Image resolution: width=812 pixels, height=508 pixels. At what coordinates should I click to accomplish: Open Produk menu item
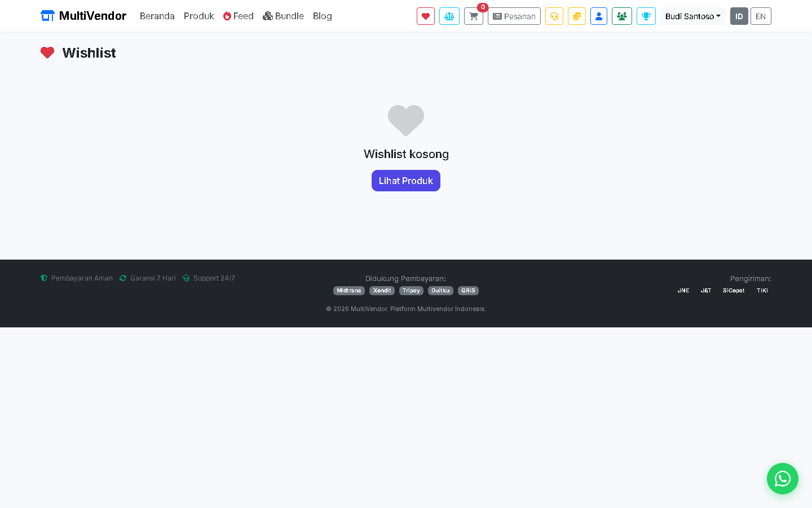click(x=199, y=16)
